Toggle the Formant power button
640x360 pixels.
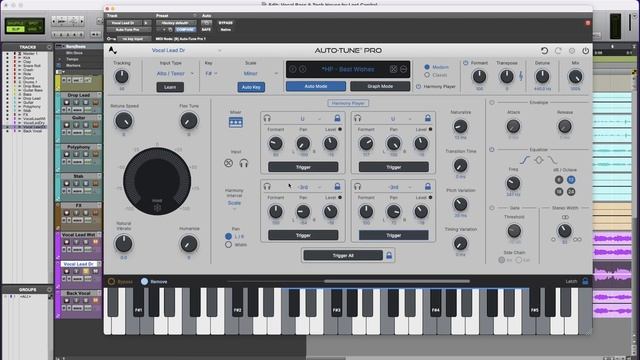pos(466,63)
